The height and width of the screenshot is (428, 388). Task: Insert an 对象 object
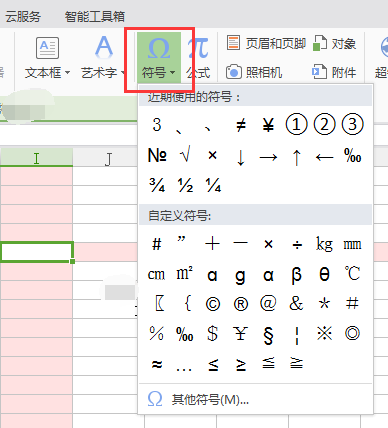click(334, 43)
